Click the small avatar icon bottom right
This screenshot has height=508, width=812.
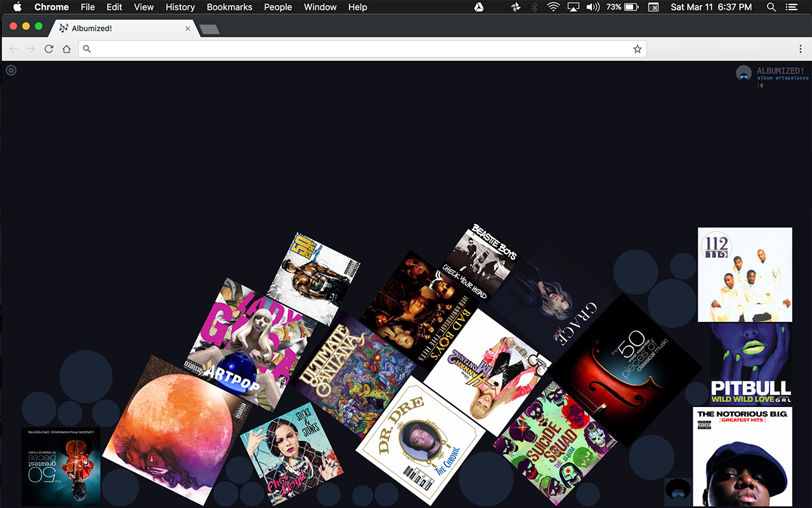click(x=678, y=492)
